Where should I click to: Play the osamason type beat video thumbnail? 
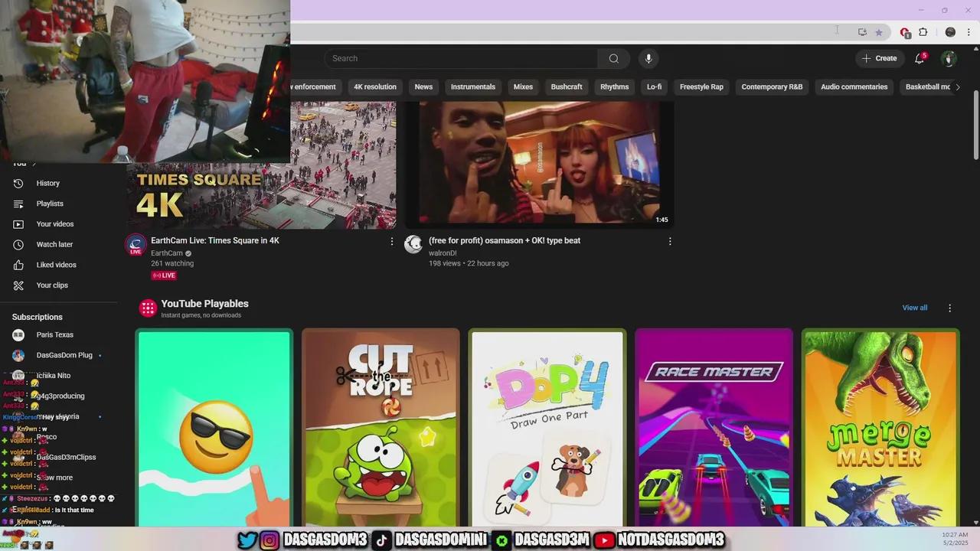[x=539, y=165]
